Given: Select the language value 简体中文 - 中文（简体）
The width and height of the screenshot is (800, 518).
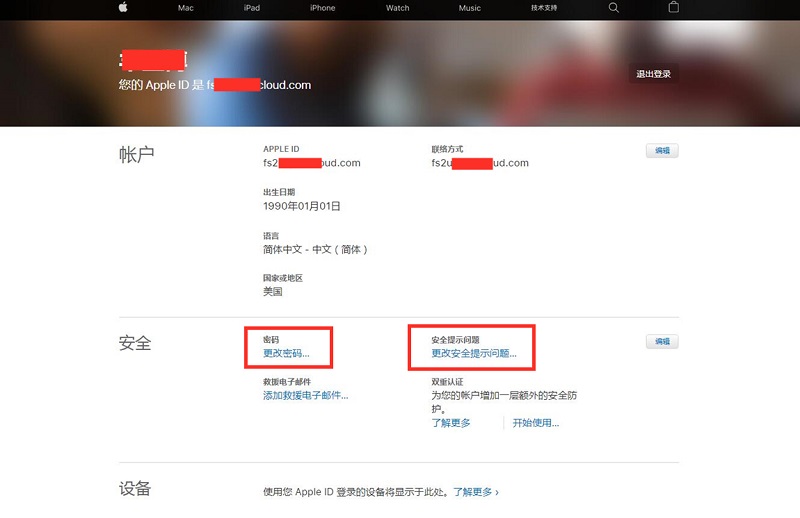Looking at the screenshot, I should click(315, 250).
